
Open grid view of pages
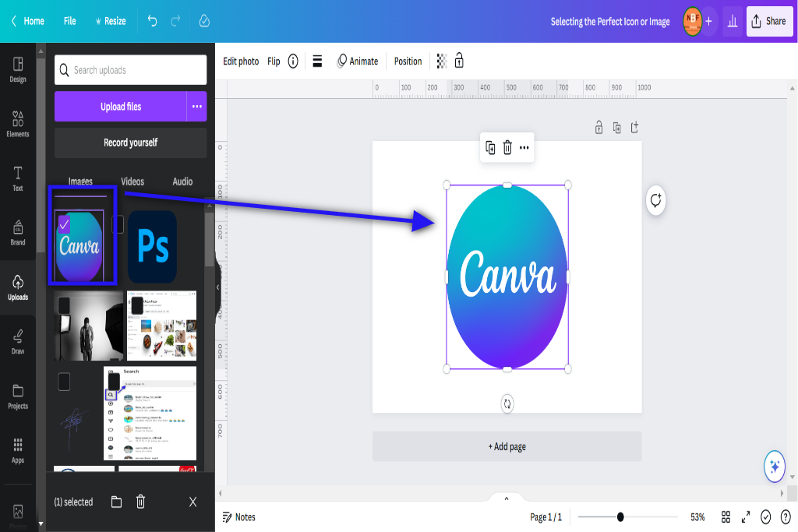pos(726,517)
